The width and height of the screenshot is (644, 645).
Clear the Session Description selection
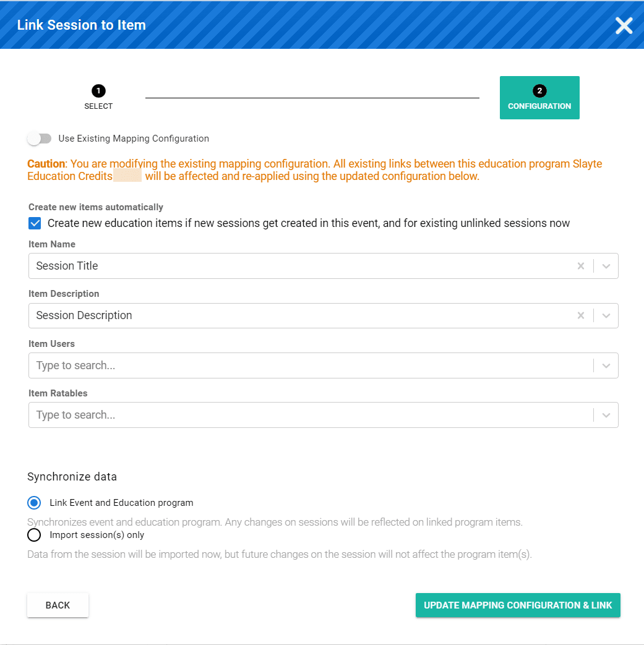pyautogui.click(x=581, y=315)
